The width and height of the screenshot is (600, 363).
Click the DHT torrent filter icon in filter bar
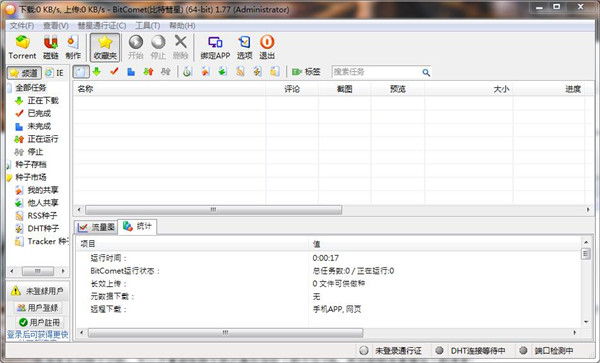click(x=257, y=72)
